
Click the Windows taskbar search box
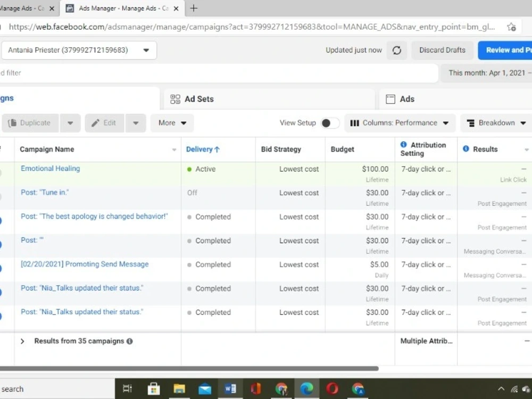[x=57, y=389]
